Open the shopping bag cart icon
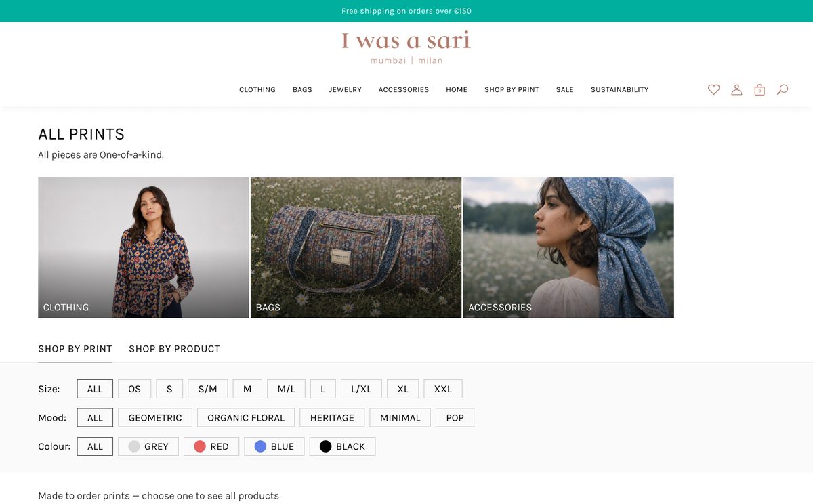Screen dimensions: 813x504 [x=759, y=89]
